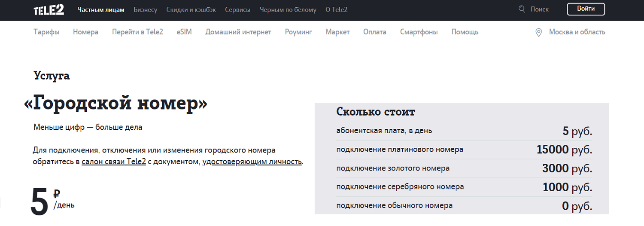Click row подключение серебряного номера
644x226 pixels.
click(464, 187)
